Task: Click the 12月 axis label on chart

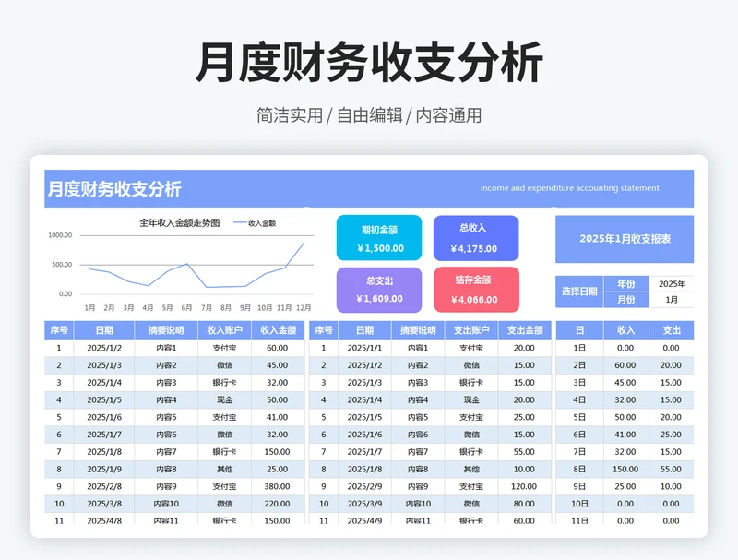Action: pos(304,308)
